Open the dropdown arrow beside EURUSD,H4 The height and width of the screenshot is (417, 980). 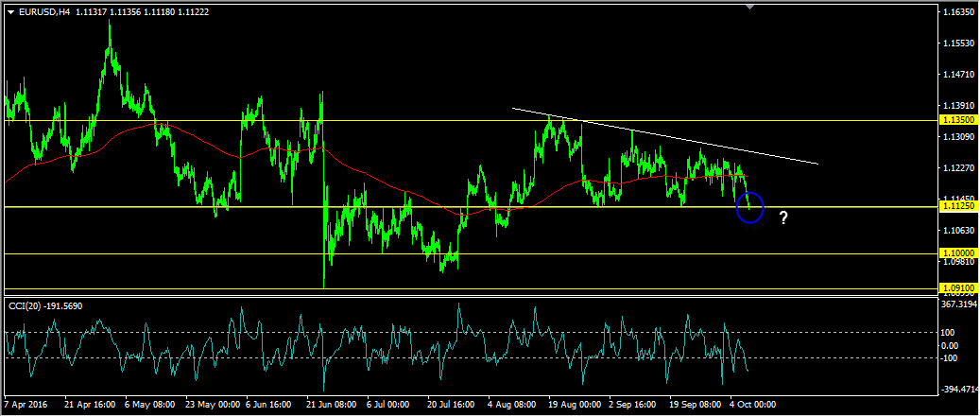pyautogui.click(x=10, y=12)
